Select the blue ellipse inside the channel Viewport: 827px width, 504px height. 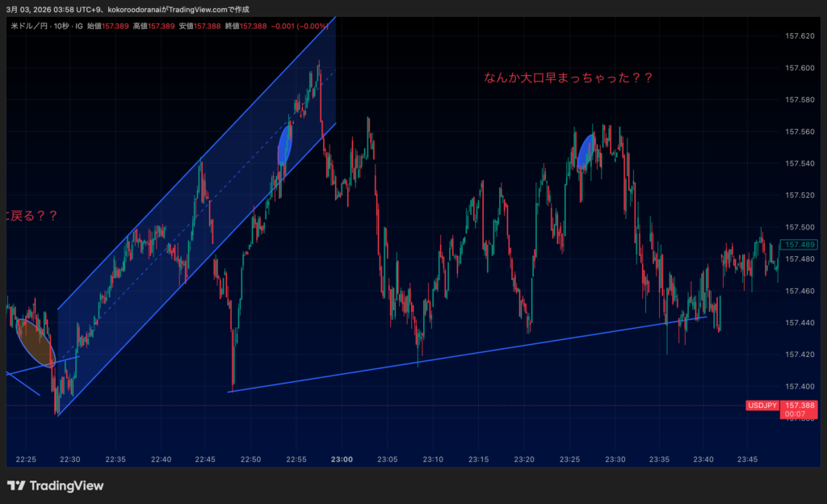pos(285,145)
